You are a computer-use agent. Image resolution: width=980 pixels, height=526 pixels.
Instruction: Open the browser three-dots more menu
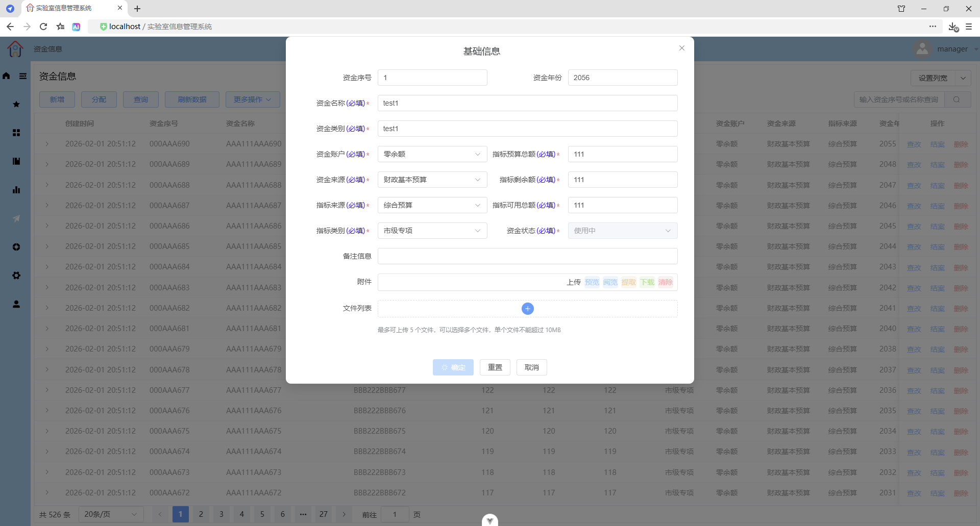pyautogui.click(x=933, y=27)
